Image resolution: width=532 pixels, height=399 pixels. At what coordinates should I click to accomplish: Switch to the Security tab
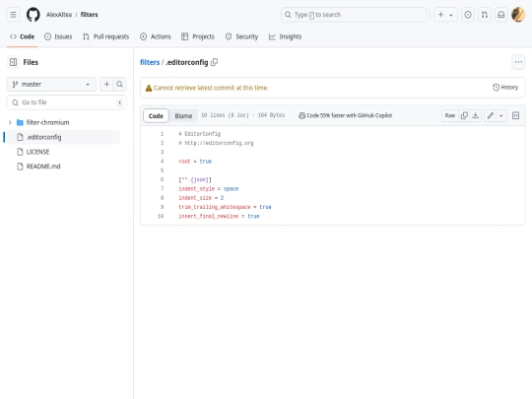[x=241, y=36]
